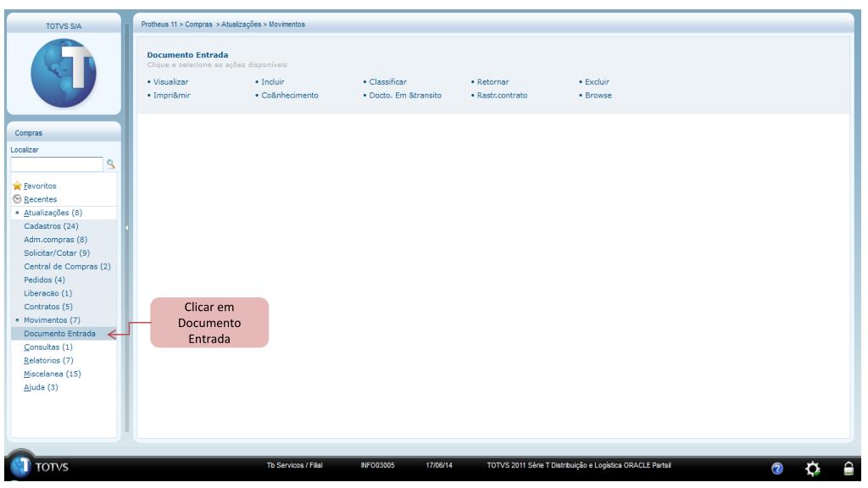
Task: Open the settings gear icon in bottom bar
Action: [812, 469]
